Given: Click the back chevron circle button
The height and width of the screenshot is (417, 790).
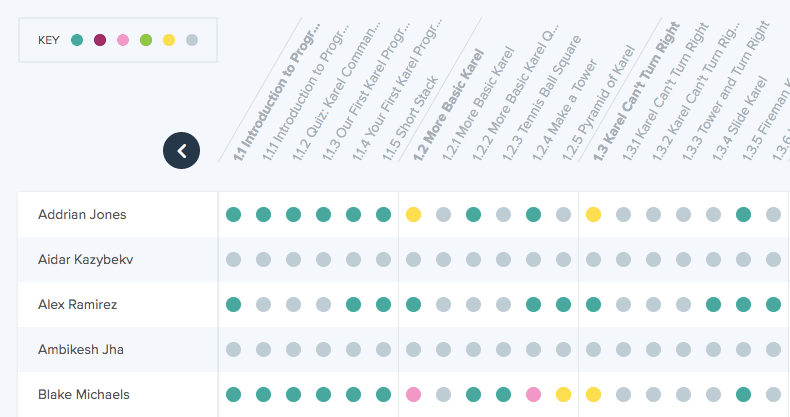Looking at the screenshot, I should (182, 151).
